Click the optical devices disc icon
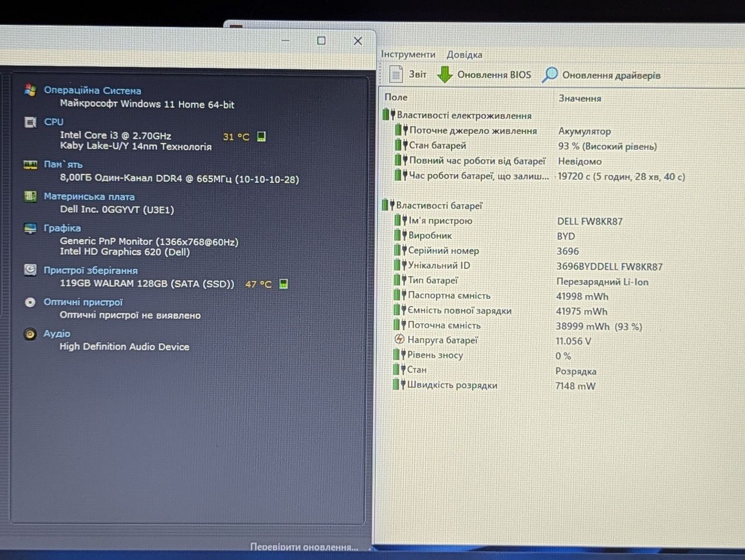This screenshot has width=745, height=560. click(30, 302)
